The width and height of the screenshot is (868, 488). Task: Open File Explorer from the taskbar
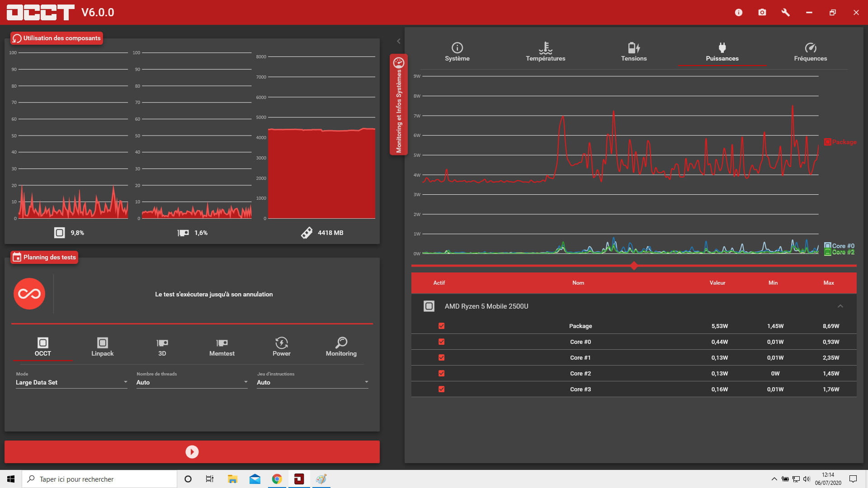pos(232,479)
